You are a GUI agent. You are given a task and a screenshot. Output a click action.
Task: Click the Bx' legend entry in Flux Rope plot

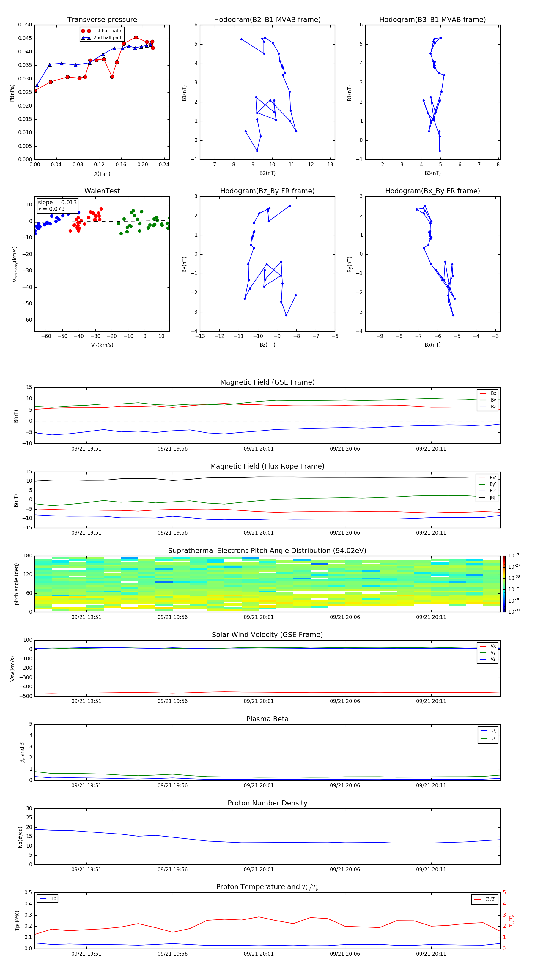coord(487,478)
